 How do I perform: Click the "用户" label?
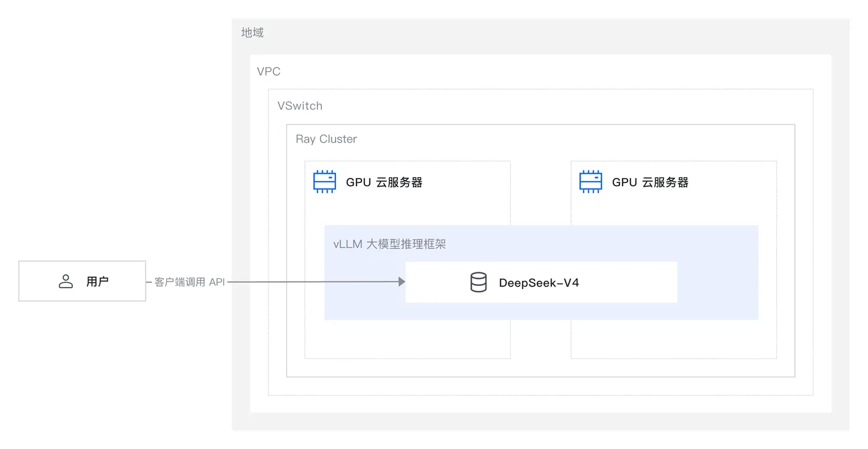97,282
